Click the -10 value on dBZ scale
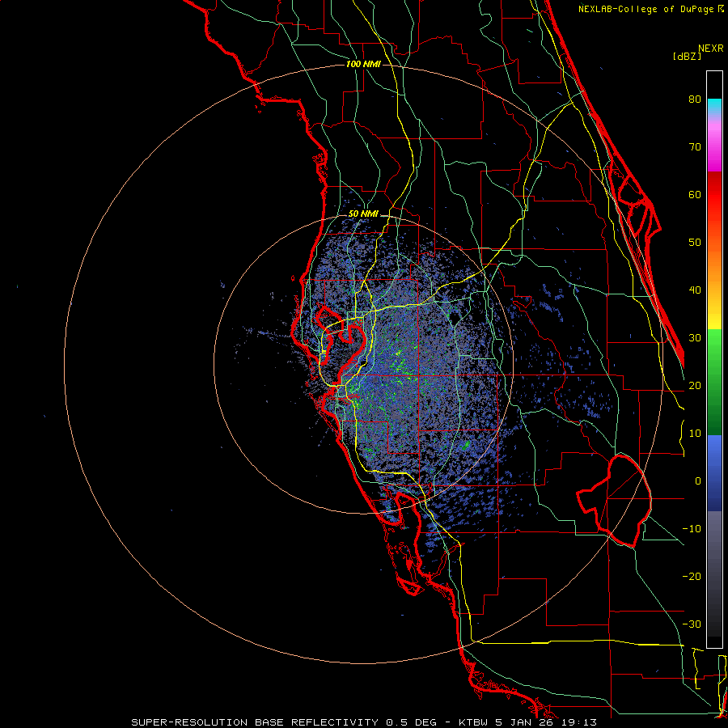 pyautogui.click(x=692, y=529)
